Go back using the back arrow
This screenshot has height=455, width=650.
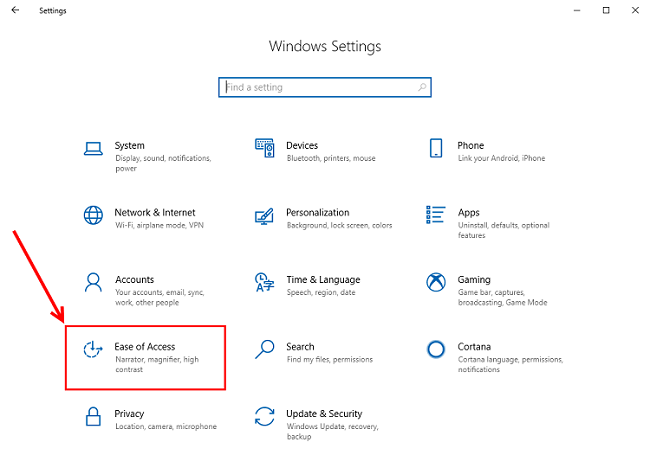pyautogui.click(x=14, y=10)
